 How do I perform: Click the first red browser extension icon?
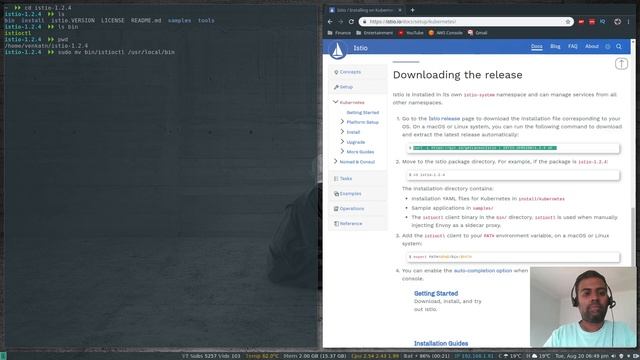click(581, 22)
